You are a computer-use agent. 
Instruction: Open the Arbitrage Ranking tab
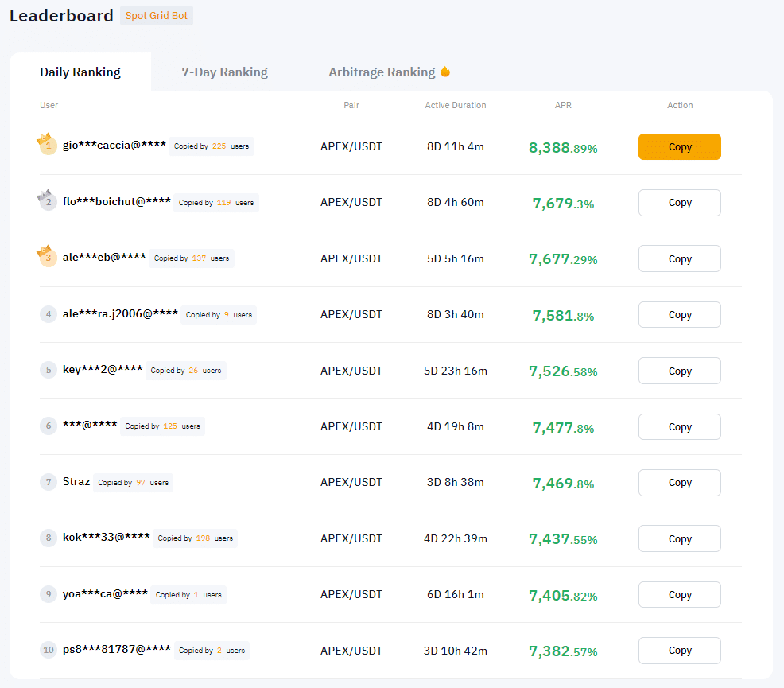[x=382, y=72]
